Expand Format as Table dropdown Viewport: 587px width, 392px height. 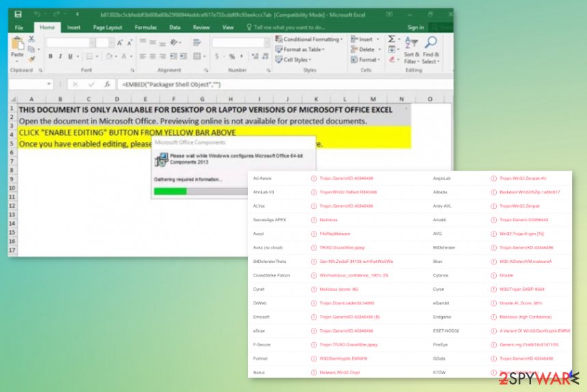tap(300, 49)
